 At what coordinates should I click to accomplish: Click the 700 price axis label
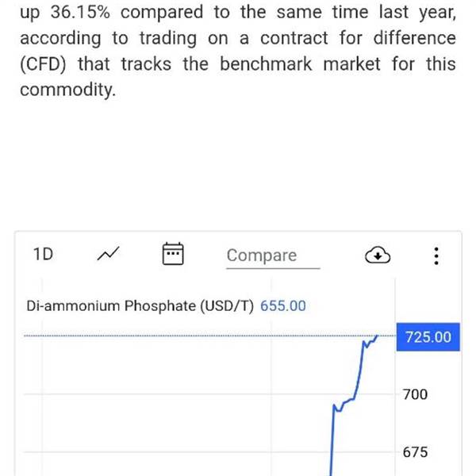[x=415, y=394]
